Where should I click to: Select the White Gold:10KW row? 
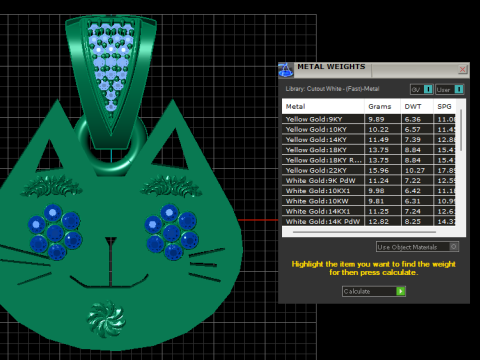(369, 201)
